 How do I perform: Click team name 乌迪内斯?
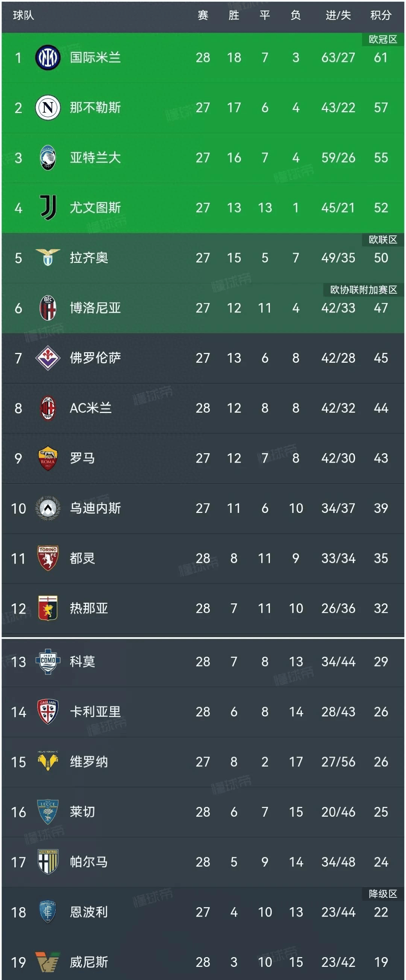click(x=95, y=508)
